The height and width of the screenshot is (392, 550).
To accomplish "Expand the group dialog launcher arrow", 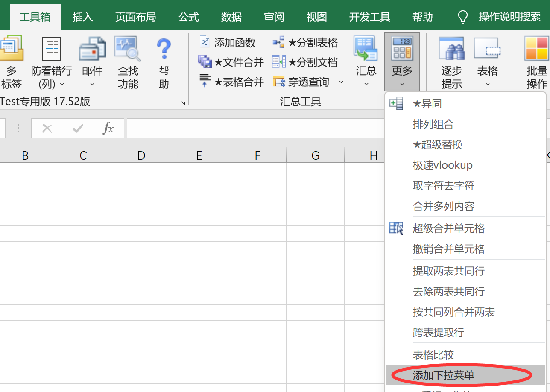I will pyautogui.click(x=182, y=102).
